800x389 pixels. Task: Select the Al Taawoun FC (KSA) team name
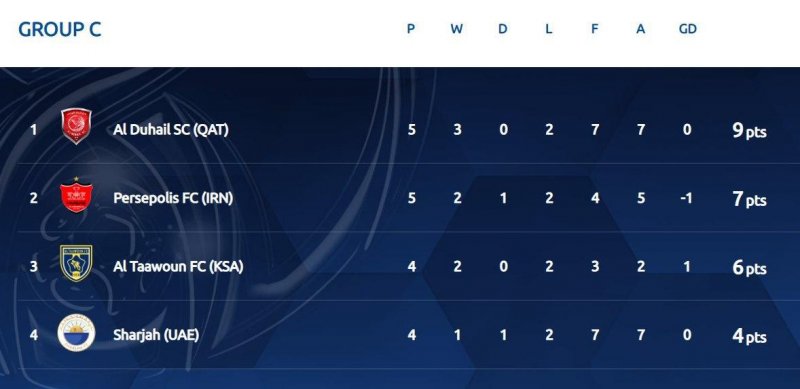tap(178, 266)
